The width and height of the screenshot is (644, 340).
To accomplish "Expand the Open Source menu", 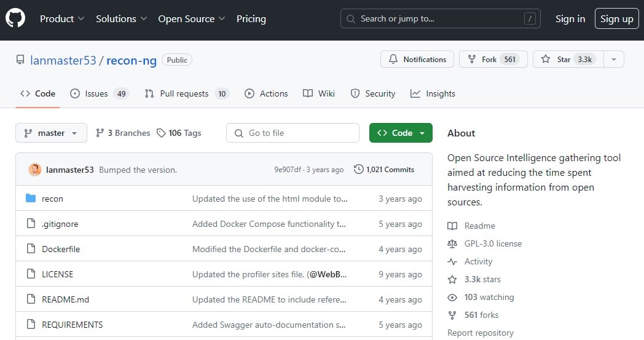I will pos(191,19).
